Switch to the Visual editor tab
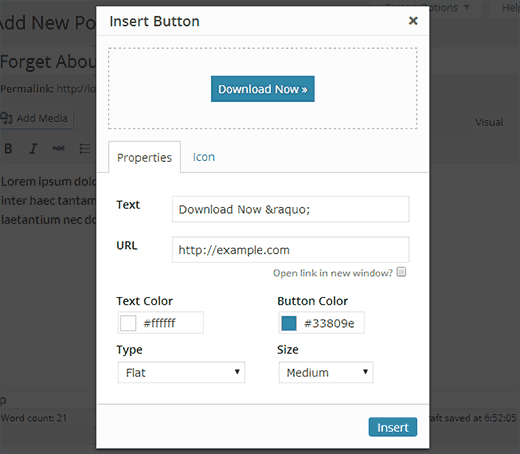Viewport: 520px width, 454px height. [489, 122]
